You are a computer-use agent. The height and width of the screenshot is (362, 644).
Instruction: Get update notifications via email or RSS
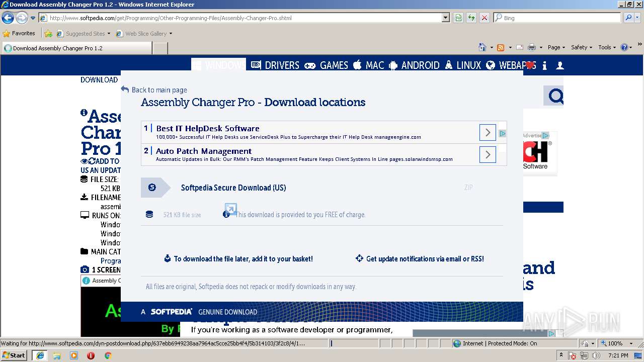click(420, 259)
